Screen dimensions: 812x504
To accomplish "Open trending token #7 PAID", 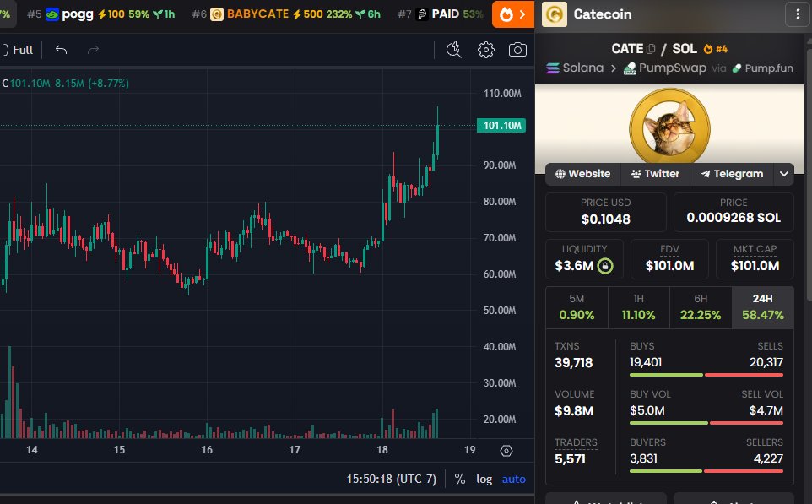I will point(440,14).
